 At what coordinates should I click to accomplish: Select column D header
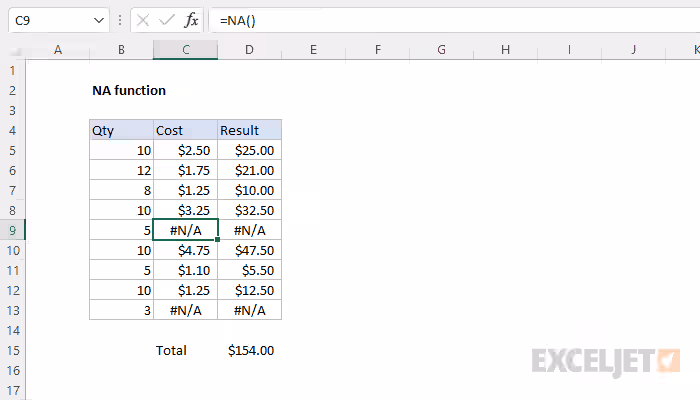250,50
